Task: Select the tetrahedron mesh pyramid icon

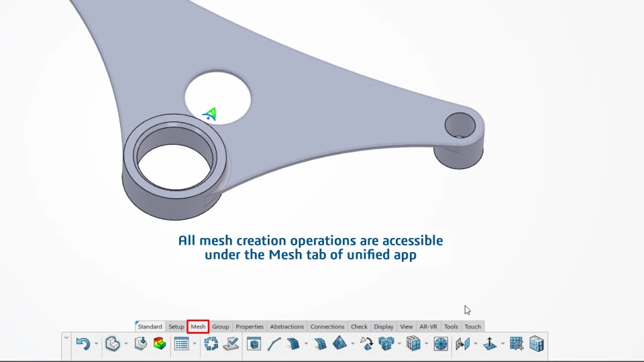Action: click(339, 343)
